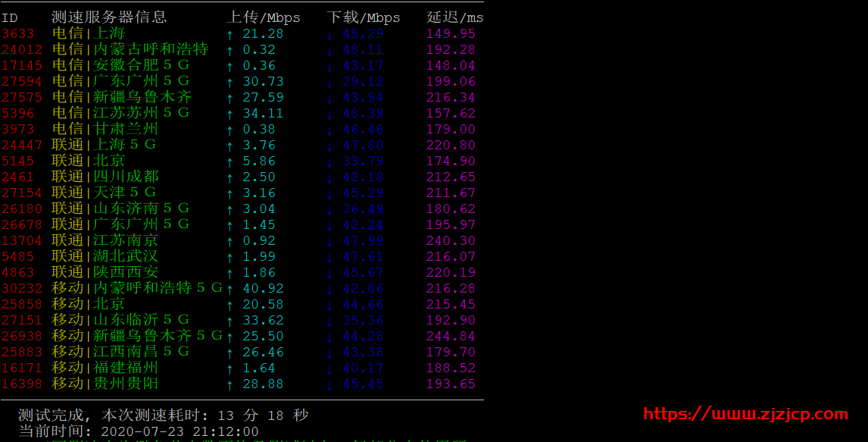Select upload value 1.45
The width and height of the screenshot is (868, 442).
click(x=259, y=225)
